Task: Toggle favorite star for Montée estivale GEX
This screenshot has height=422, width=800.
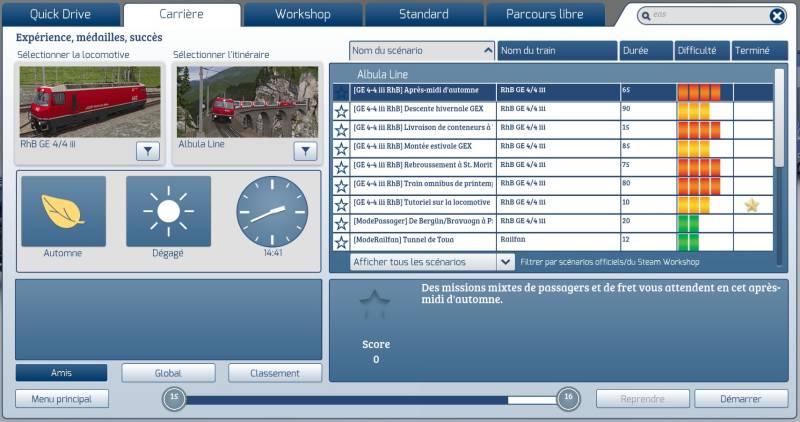Action: click(341, 149)
